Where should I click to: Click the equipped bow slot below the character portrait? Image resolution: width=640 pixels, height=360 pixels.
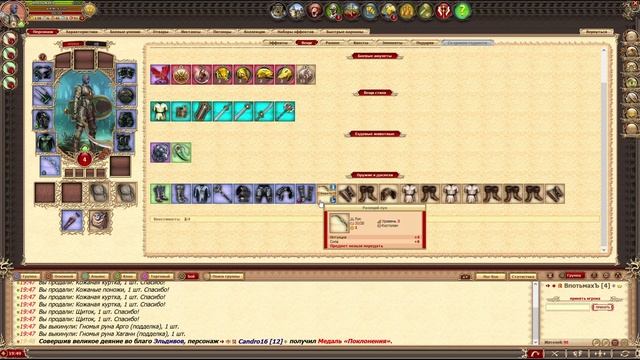50,167
